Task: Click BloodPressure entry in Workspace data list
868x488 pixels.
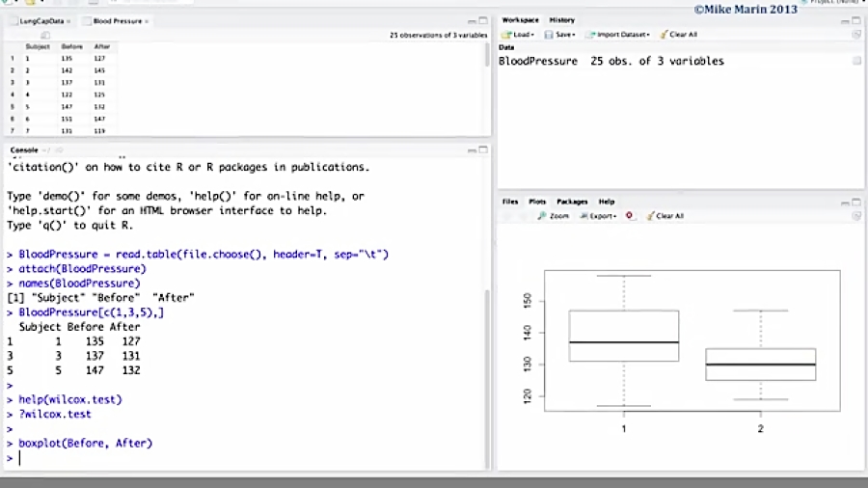Action: (537, 61)
